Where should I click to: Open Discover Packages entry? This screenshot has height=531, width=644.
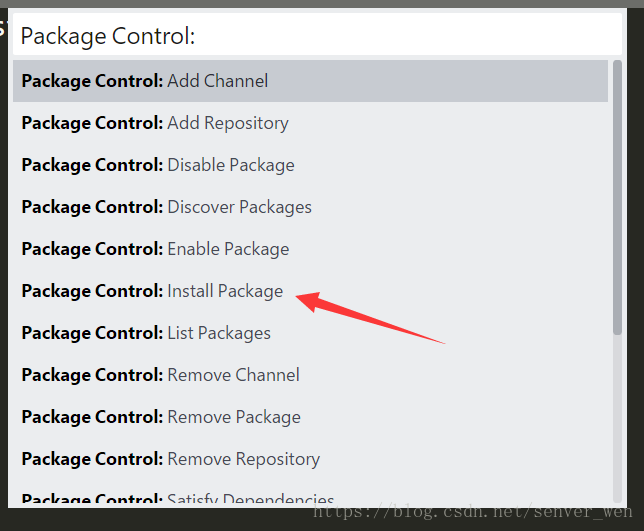point(310,207)
